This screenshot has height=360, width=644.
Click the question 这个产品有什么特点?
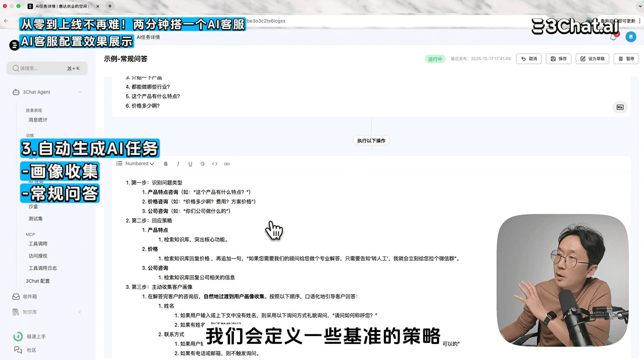156,96
